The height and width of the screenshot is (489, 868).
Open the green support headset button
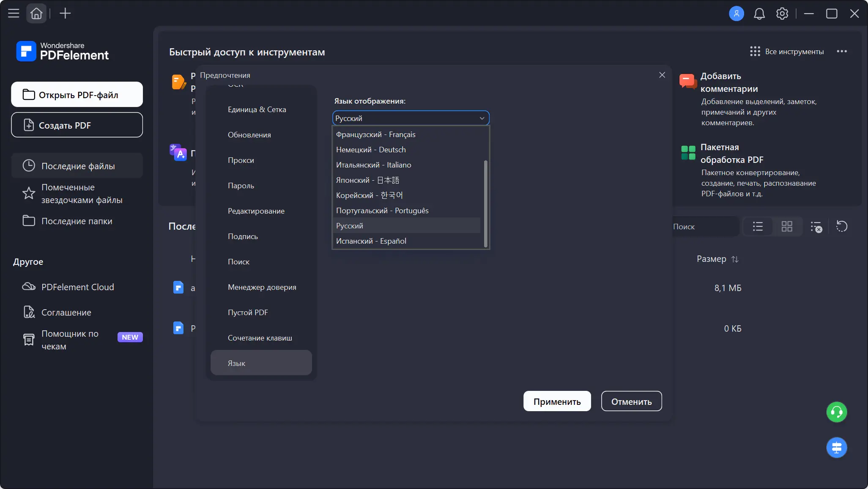point(836,412)
